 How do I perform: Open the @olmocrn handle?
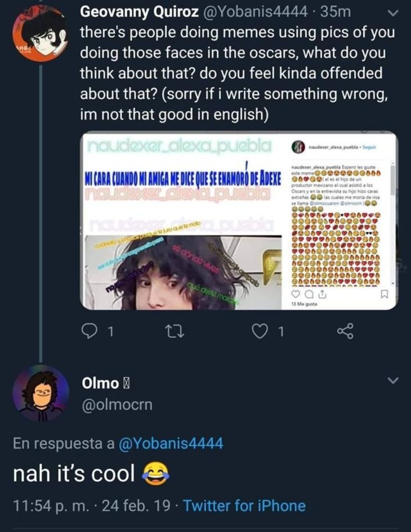click(117, 405)
